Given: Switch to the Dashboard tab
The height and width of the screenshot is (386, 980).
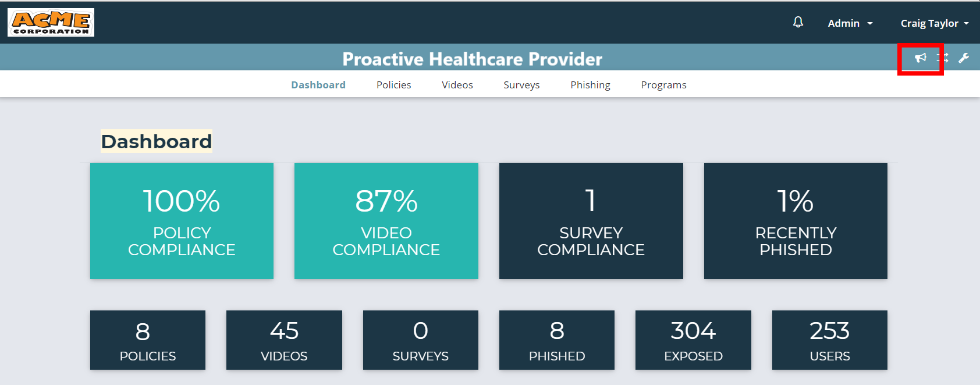Looking at the screenshot, I should pyautogui.click(x=318, y=85).
